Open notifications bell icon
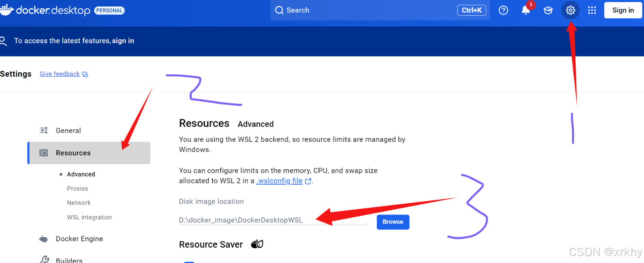The width and height of the screenshot is (644, 263). [526, 11]
